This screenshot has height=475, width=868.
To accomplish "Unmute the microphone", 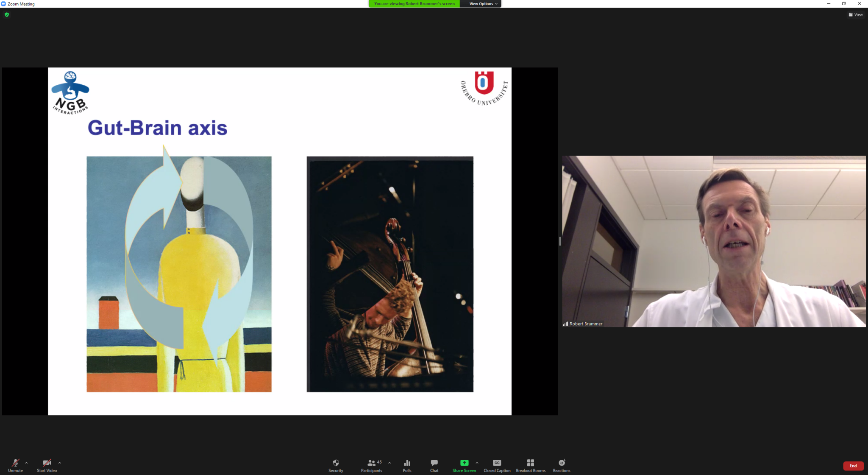I will 15,465.
